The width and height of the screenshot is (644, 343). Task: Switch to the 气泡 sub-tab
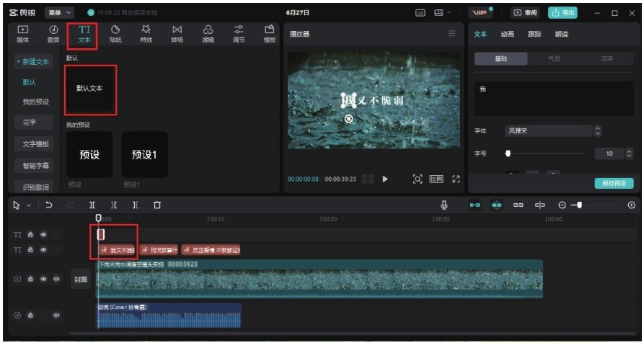(554, 58)
